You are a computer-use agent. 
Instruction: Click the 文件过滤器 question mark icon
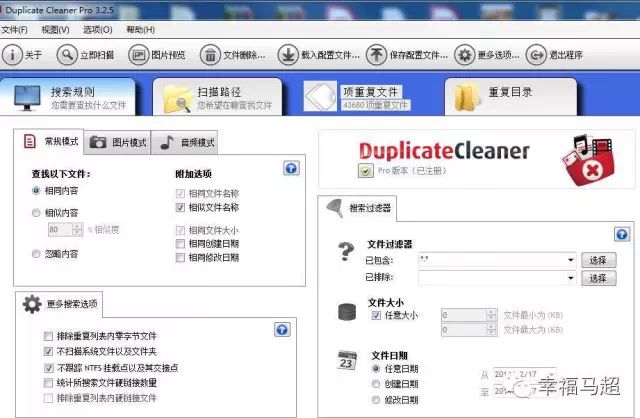346,251
